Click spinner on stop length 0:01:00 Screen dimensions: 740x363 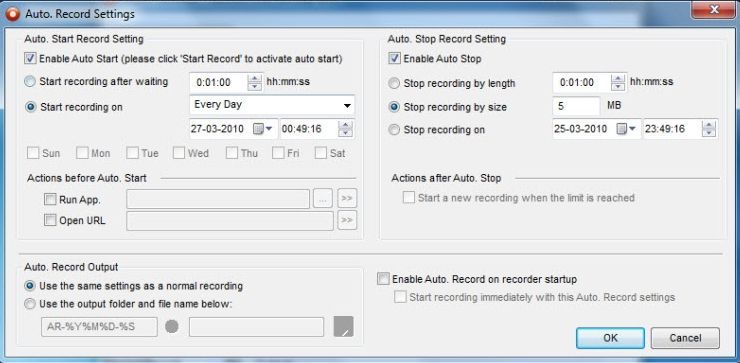tap(618, 82)
